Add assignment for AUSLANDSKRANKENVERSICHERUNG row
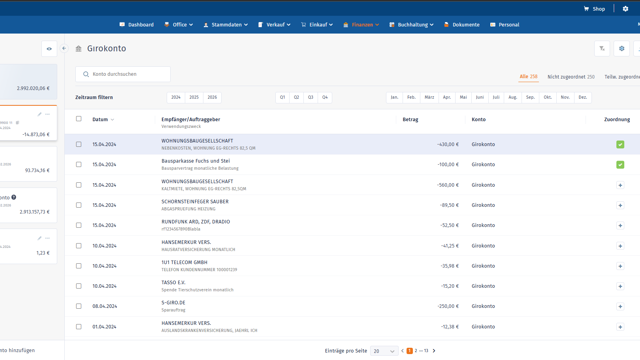The height and width of the screenshot is (360, 640). click(620, 327)
